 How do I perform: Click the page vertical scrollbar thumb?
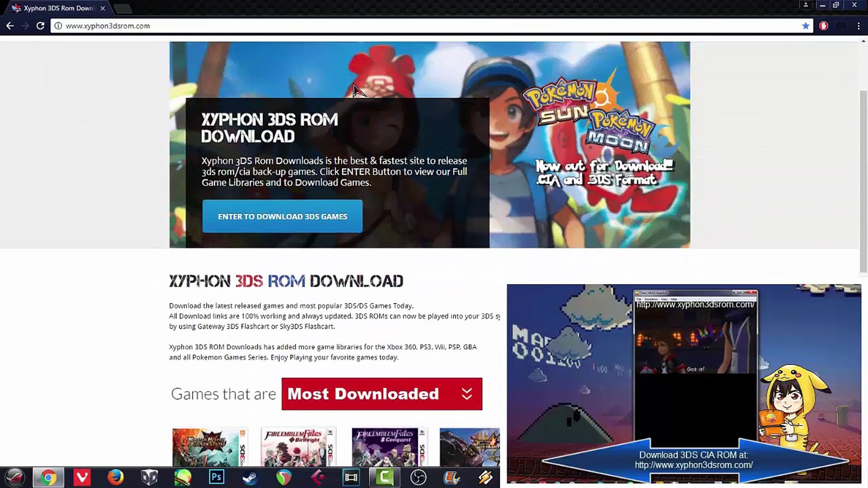pos(863,181)
